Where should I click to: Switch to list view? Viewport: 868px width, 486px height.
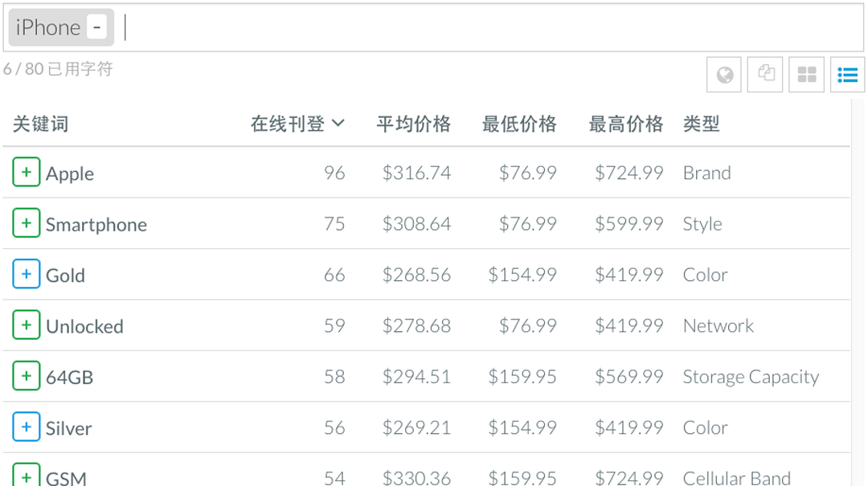(x=848, y=74)
